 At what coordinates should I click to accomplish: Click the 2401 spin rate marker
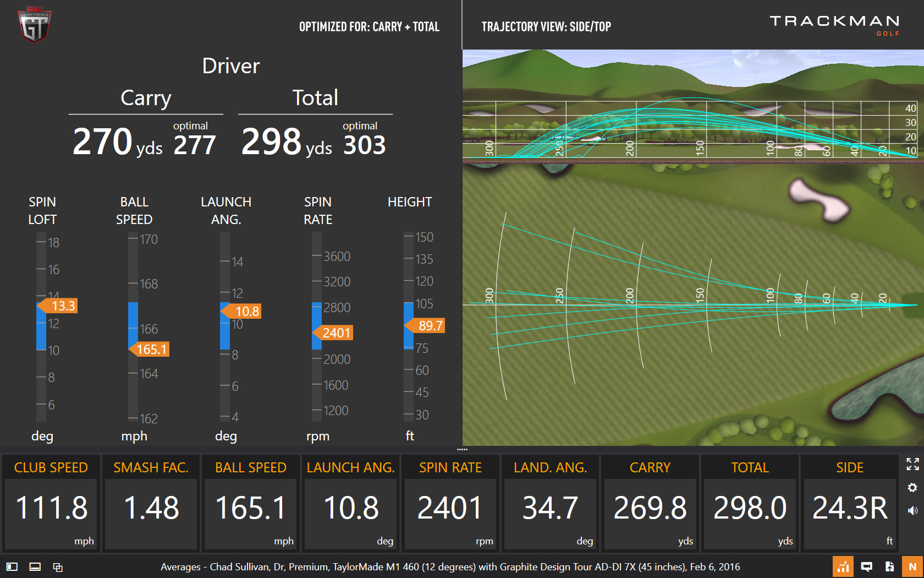pyautogui.click(x=333, y=332)
